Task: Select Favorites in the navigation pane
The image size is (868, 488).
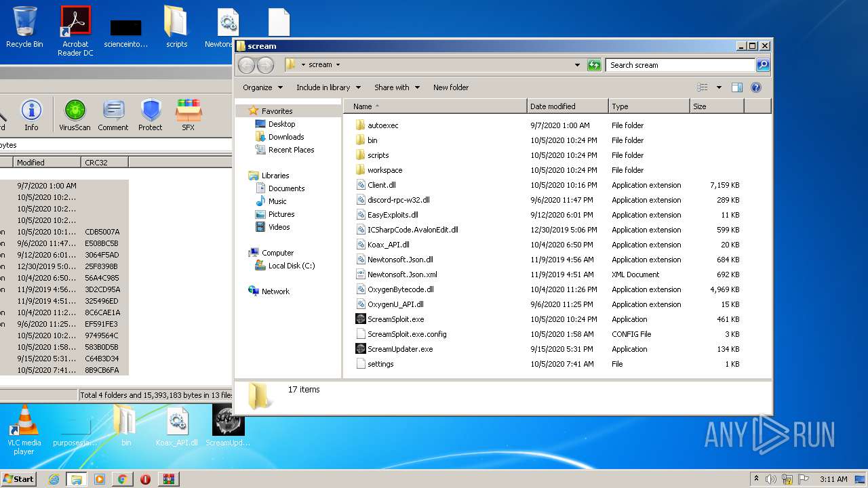Action: (277, 111)
